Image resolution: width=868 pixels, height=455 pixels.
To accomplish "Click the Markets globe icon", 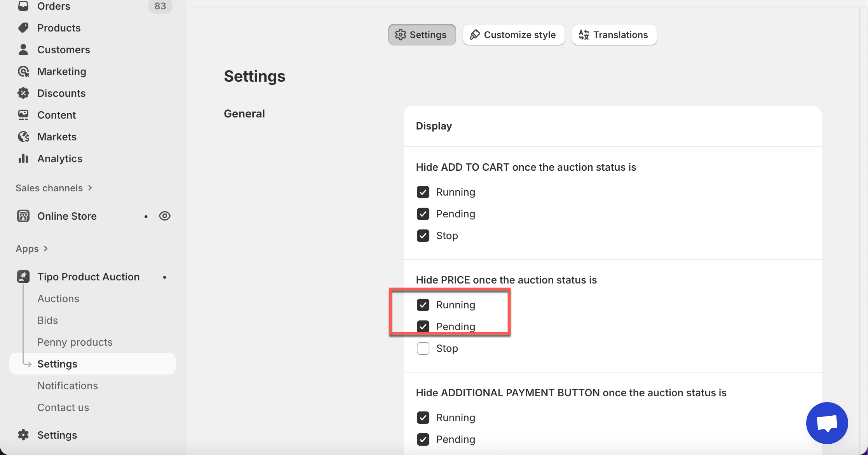I will pyautogui.click(x=23, y=136).
